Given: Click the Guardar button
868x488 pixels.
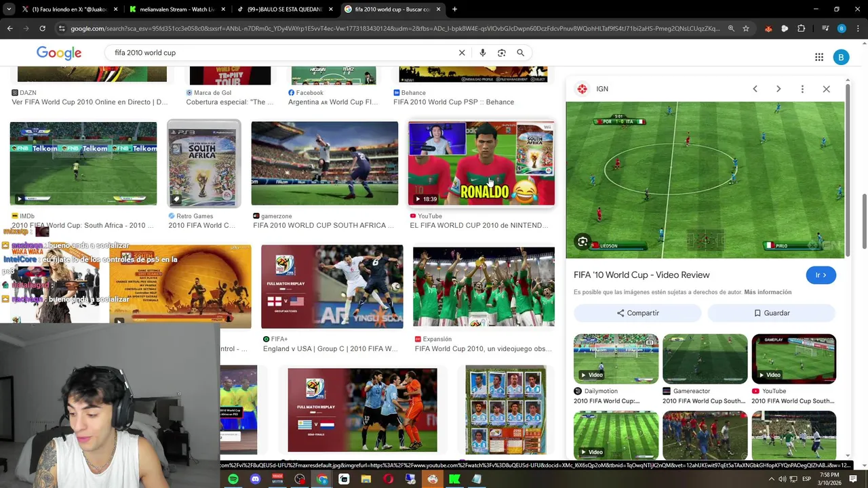Looking at the screenshot, I should (x=772, y=313).
